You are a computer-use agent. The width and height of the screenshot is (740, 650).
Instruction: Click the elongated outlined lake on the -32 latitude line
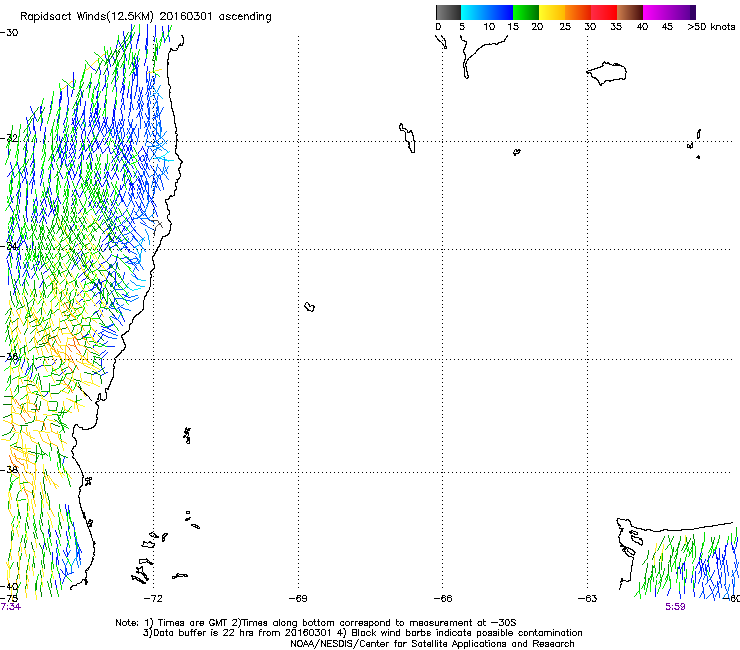[408, 138]
